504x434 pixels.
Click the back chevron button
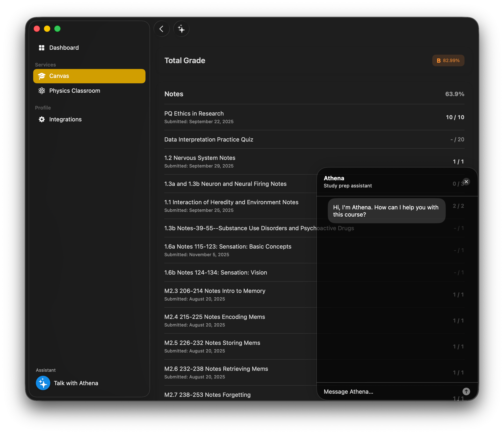pos(161,29)
